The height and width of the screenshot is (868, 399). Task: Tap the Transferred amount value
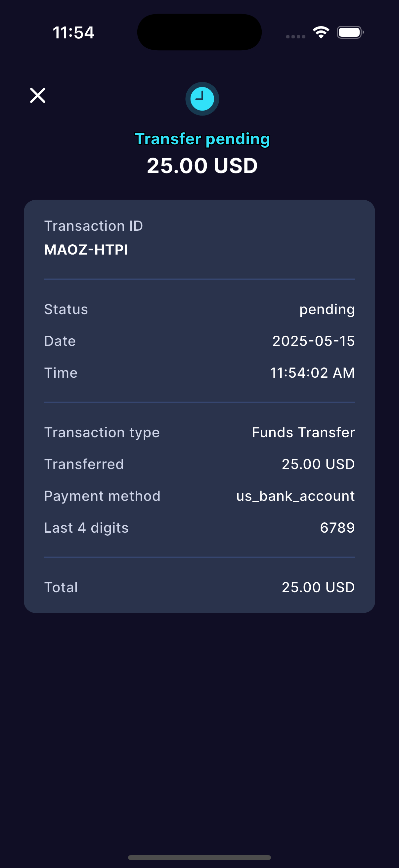(318, 464)
